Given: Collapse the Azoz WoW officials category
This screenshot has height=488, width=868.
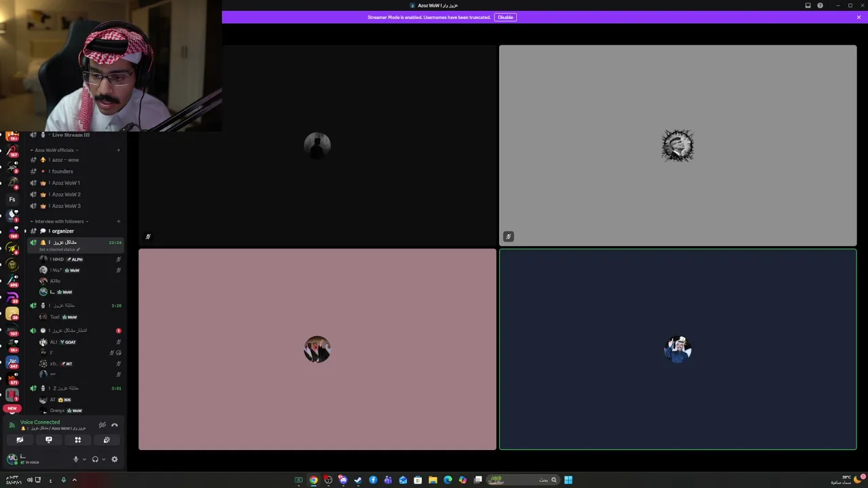Looking at the screenshot, I should pos(55,150).
